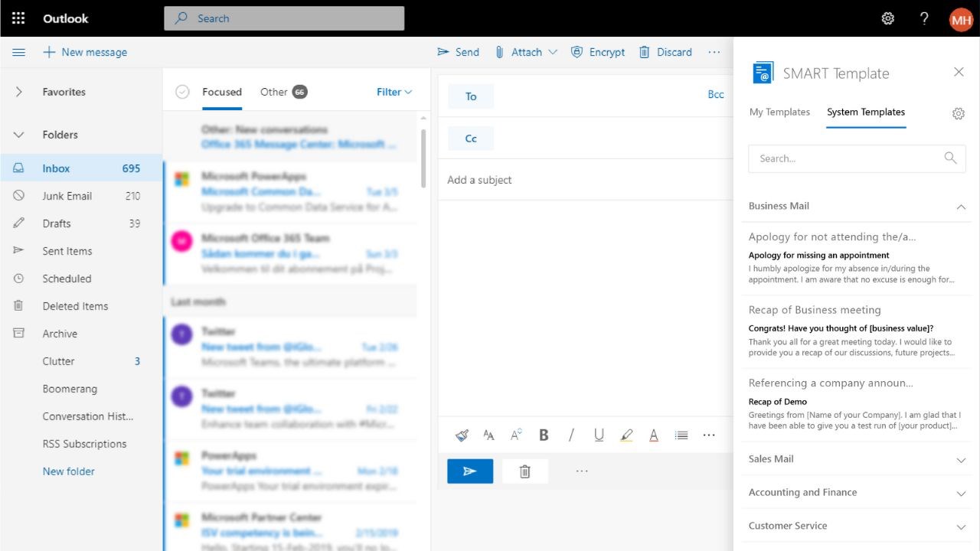Open the Archive folder

(81, 334)
